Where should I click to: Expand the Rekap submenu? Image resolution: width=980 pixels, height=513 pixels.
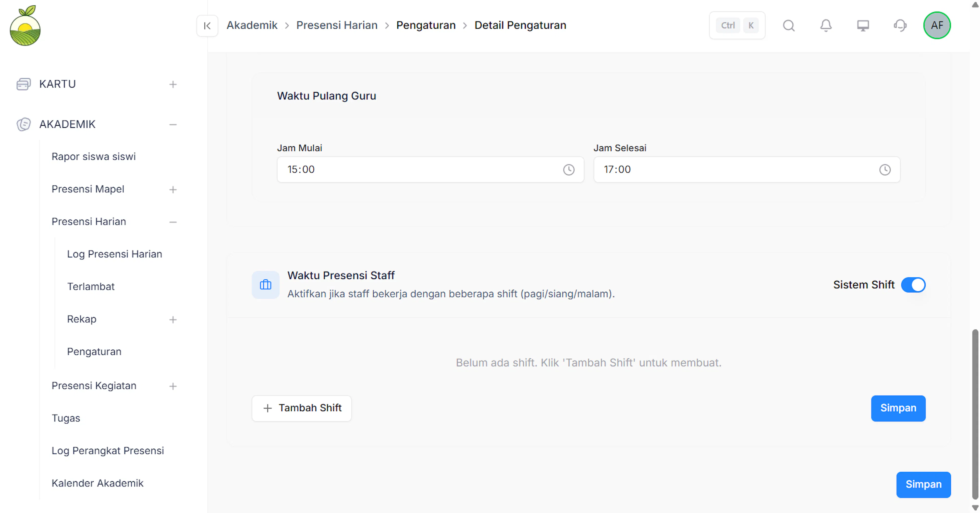[x=173, y=319]
